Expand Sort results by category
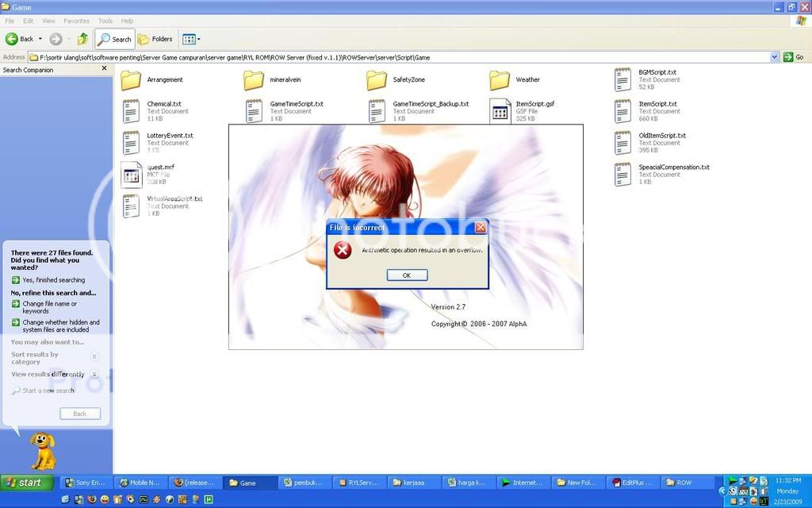This screenshot has height=508, width=812. (x=94, y=357)
